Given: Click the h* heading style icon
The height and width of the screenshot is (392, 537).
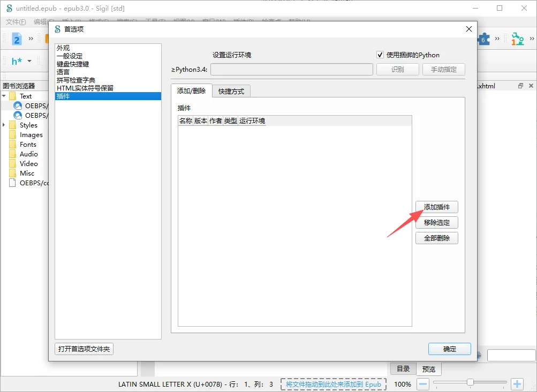Looking at the screenshot, I should pos(17,61).
